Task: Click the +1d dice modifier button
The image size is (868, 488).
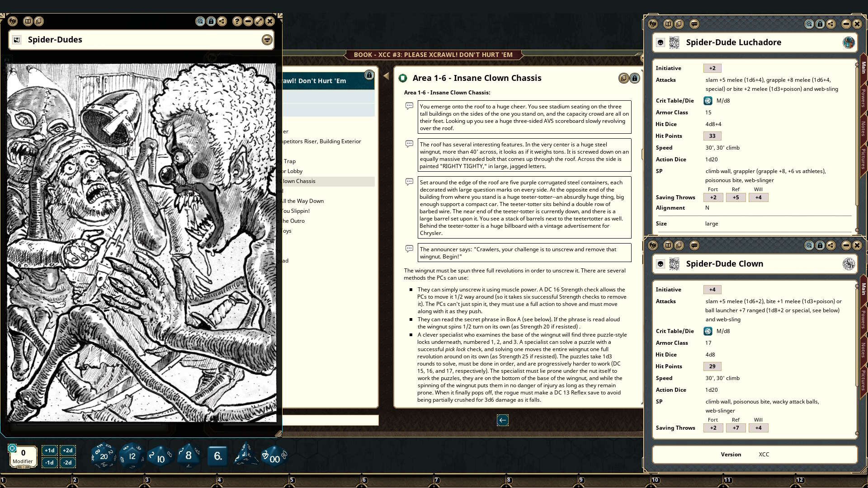Action: click(49, 450)
